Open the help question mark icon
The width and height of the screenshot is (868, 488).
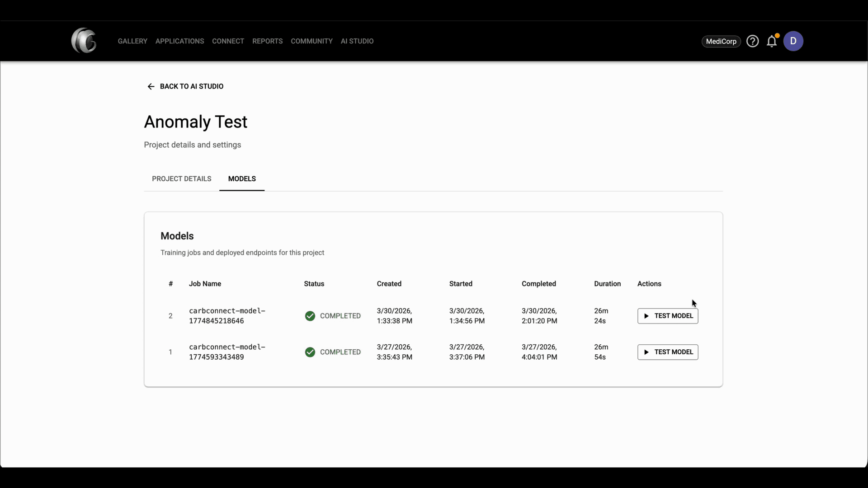[753, 41]
